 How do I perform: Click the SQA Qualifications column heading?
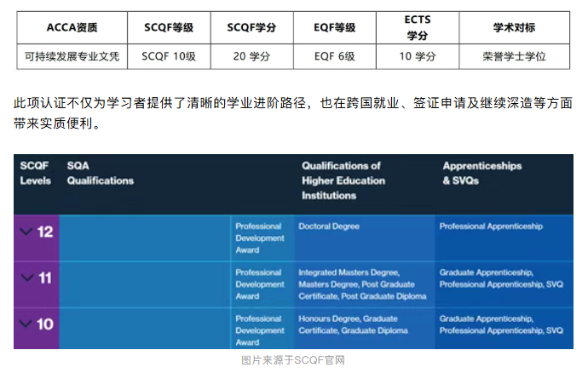tap(100, 173)
